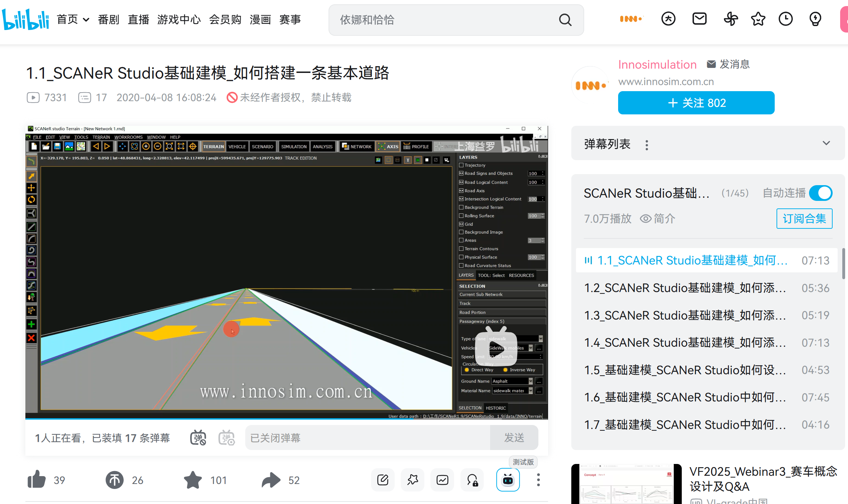The height and width of the screenshot is (504, 848).
Task: Click the Zoom in magnifier plus icon
Action: point(146,146)
